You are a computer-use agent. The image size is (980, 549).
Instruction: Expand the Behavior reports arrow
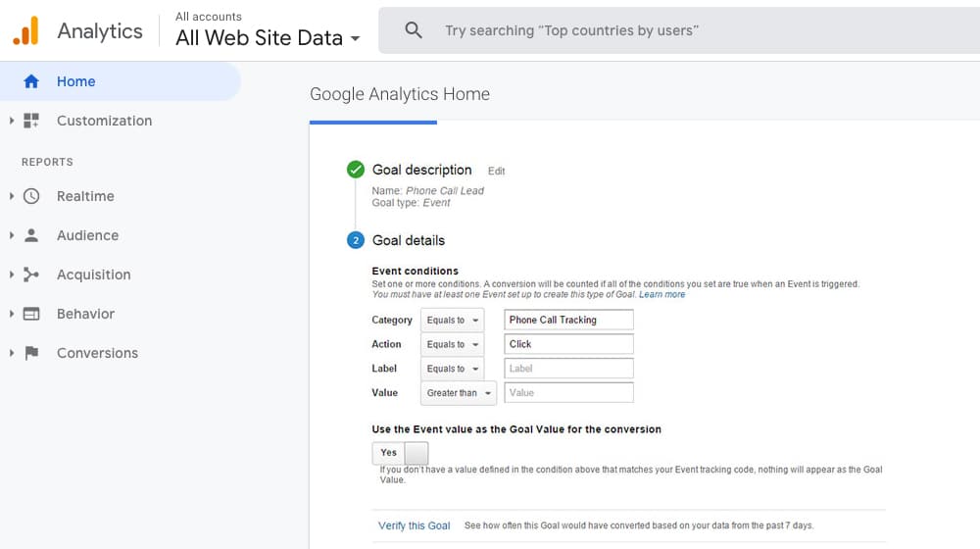(x=11, y=314)
